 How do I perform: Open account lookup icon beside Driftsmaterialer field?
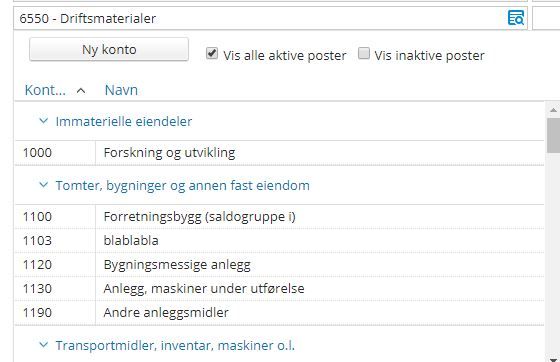516,18
